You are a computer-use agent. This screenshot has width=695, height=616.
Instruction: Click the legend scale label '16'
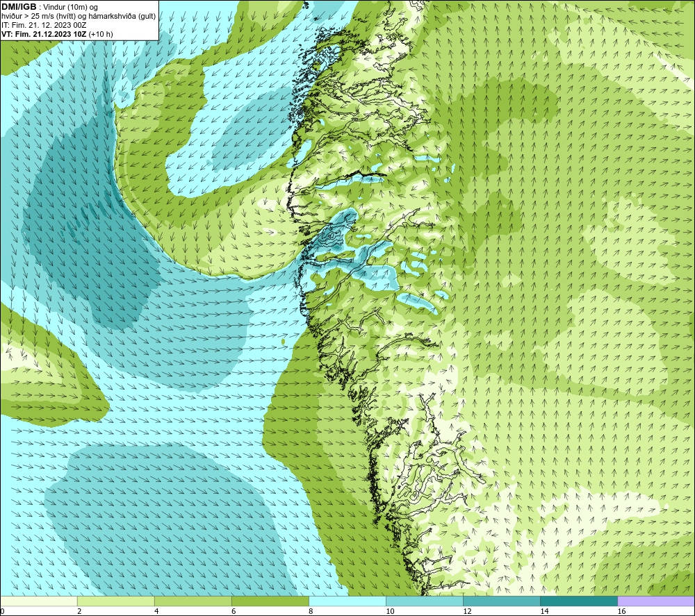tap(621, 612)
